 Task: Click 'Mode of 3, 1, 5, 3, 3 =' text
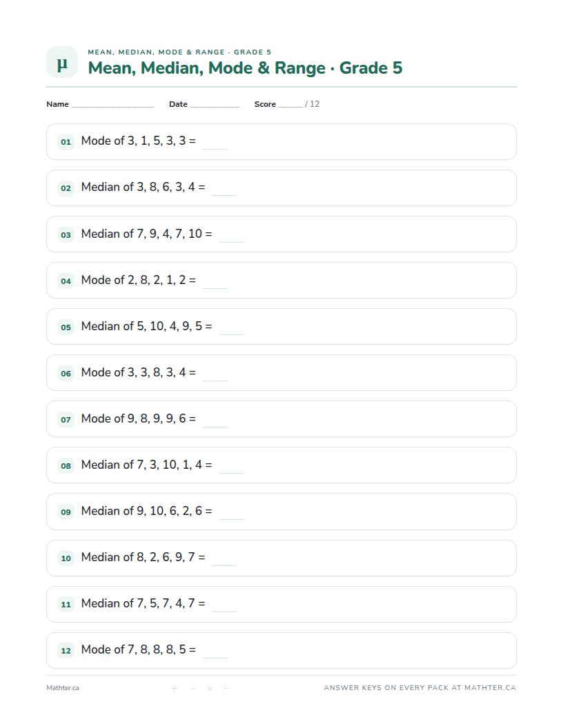click(139, 141)
